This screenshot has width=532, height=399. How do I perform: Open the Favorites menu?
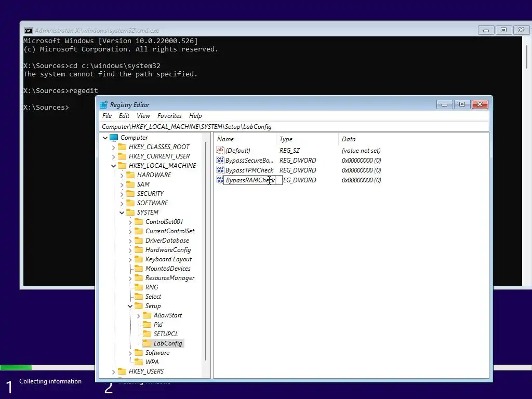point(169,116)
